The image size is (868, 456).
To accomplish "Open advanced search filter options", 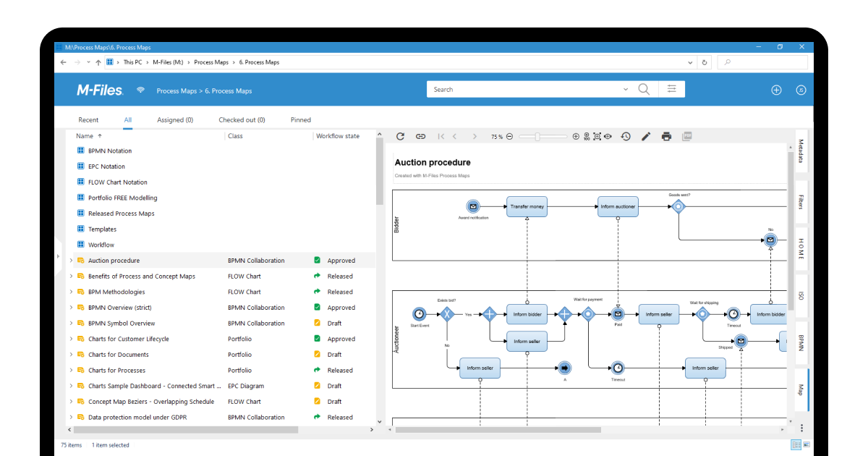I will pos(672,89).
